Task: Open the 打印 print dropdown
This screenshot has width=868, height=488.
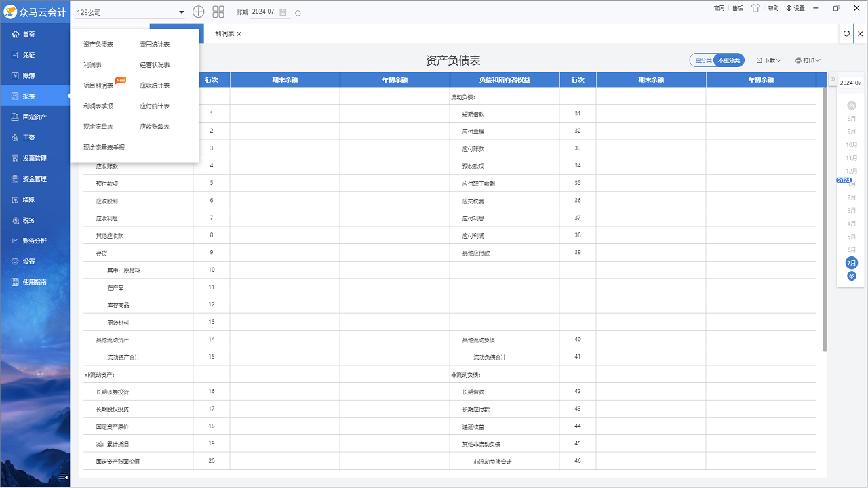Action: 806,60
